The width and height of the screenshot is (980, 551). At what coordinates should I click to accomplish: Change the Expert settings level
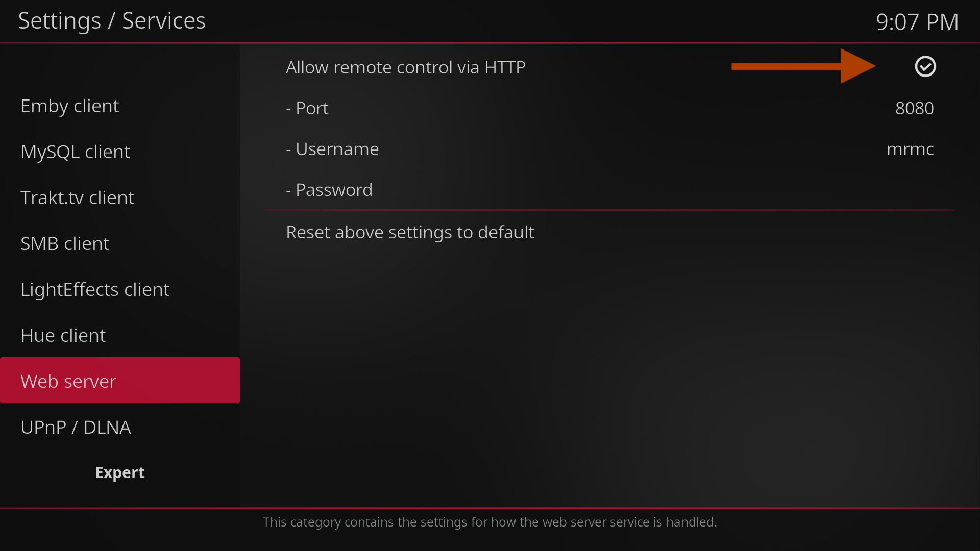point(120,472)
